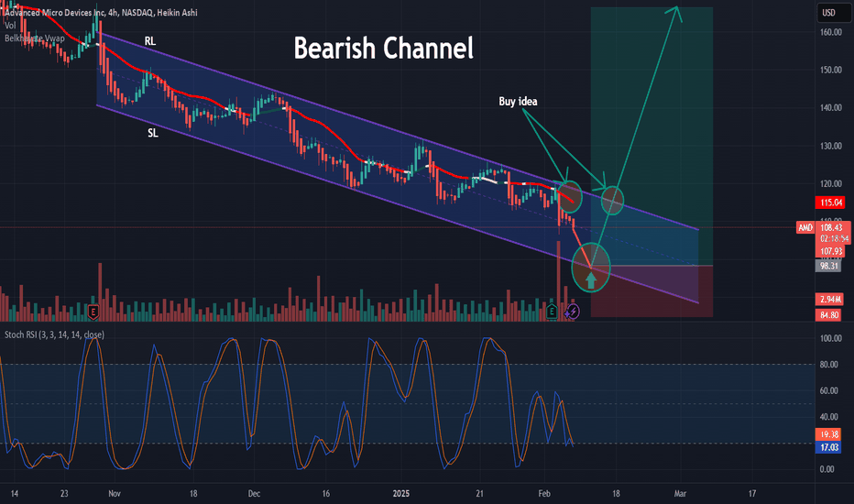The height and width of the screenshot is (504, 854).
Task: Click the red 115.04 price label
Action: click(830, 203)
